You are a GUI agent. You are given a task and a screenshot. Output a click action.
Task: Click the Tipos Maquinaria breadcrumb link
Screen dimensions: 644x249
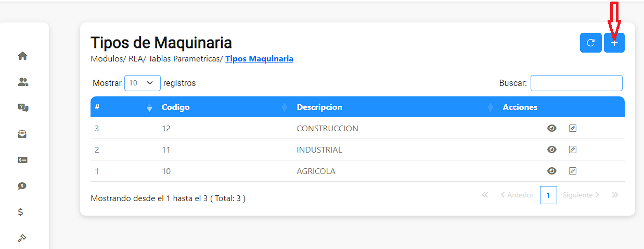[259, 59]
